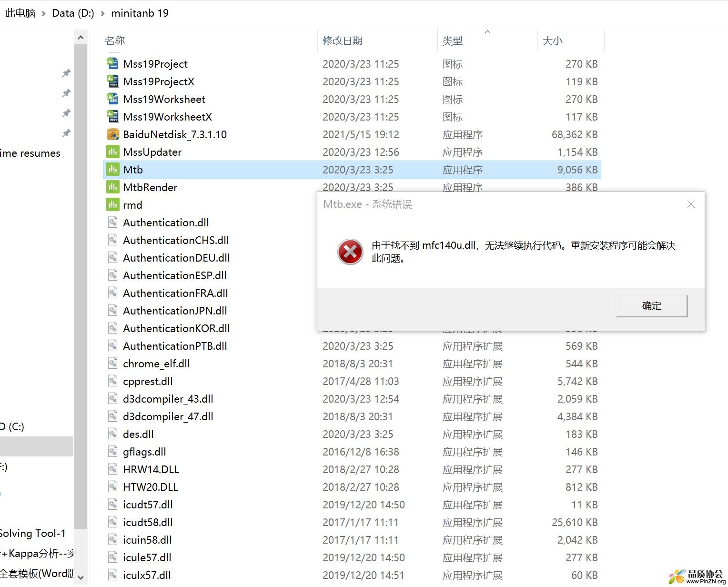Viewport: 728px width, 587px height.
Task: Click the AuthenticationCHS.dll file icon
Action: tap(112, 240)
